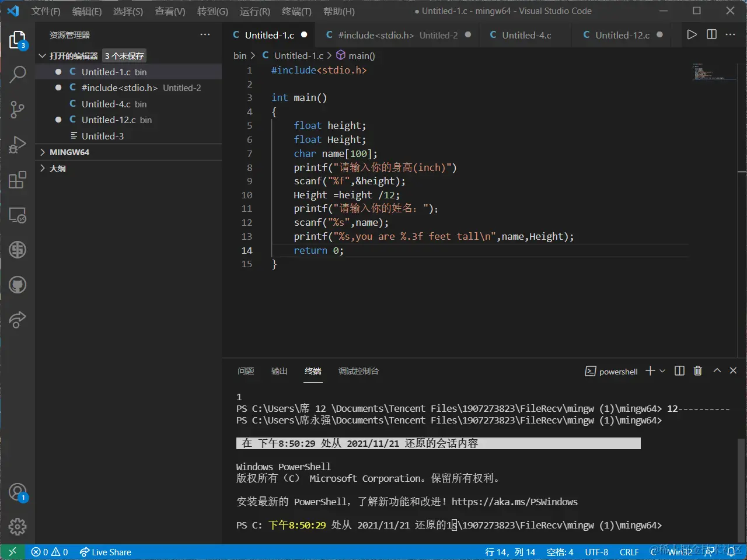The width and height of the screenshot is (747, 560).
Task: Switch to the Untitled-4.c editor tab
Action: point(526,35)
